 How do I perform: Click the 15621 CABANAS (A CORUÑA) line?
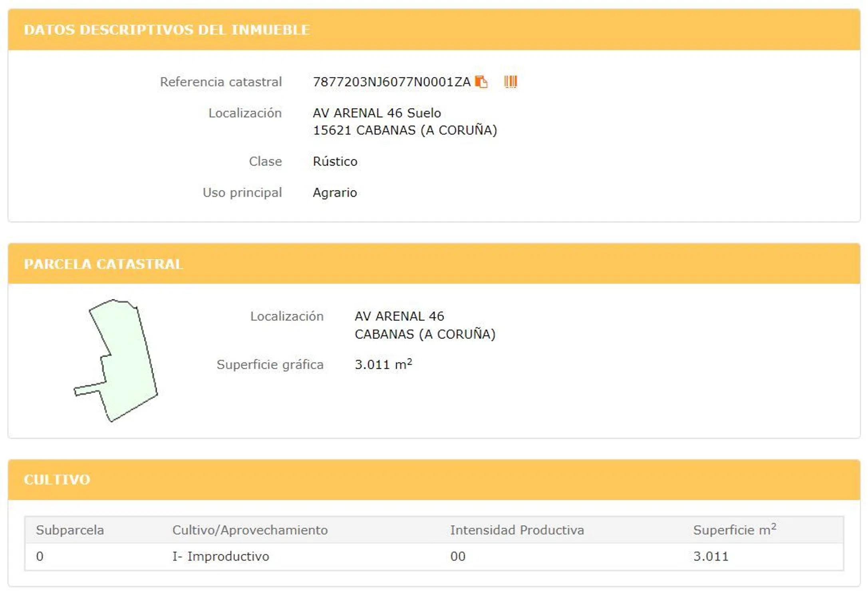coord(405,131)
